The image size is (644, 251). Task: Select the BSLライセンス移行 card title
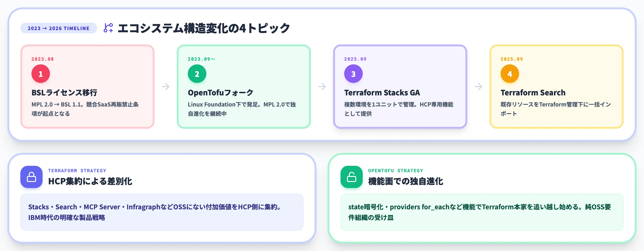(x=64, y=93)
